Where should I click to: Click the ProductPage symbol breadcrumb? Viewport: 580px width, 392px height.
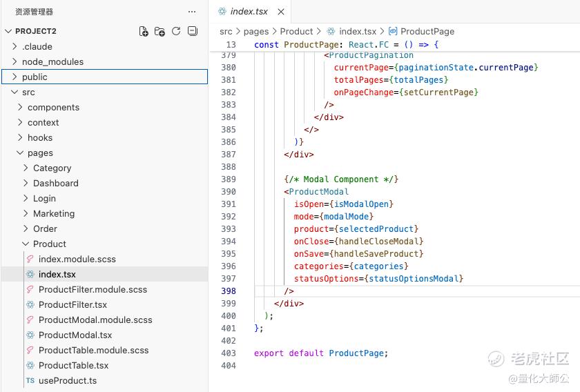(427, 31)
